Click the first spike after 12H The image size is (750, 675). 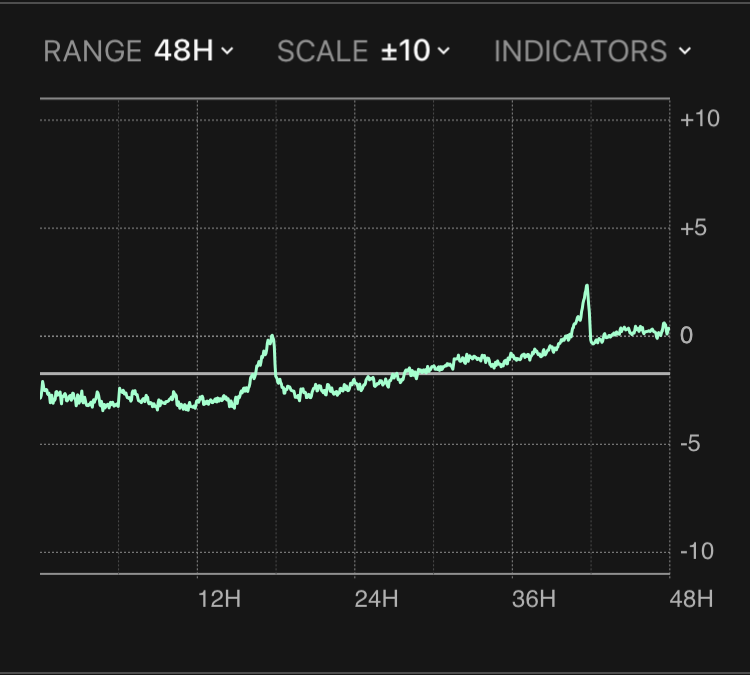click(x=271, y=338)
